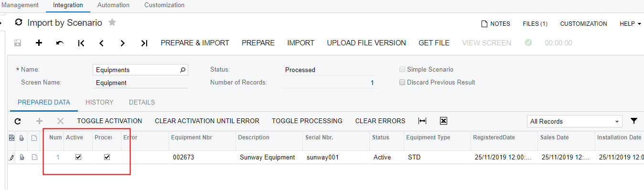Expand the HELP menu dropdown
The width and height of the screenshot is (644, 190).
(630, 24)
